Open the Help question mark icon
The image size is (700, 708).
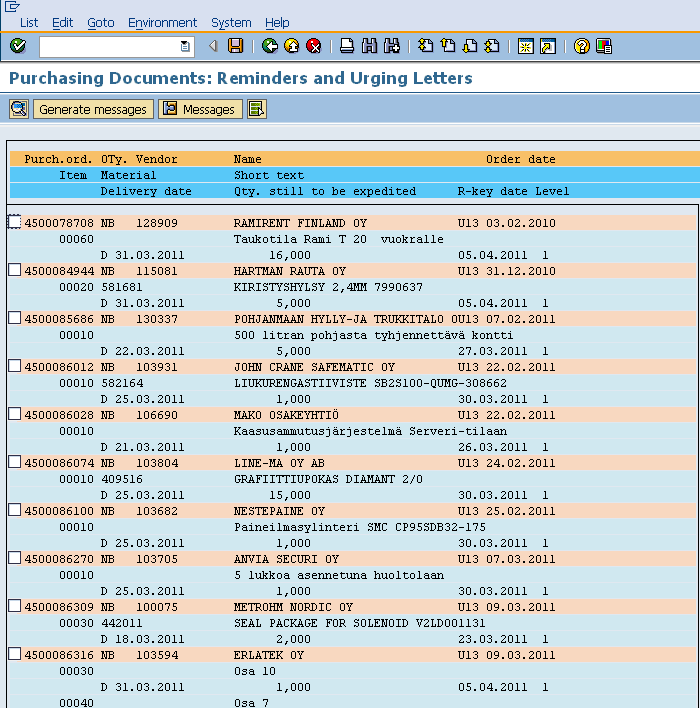coord(582,46)
